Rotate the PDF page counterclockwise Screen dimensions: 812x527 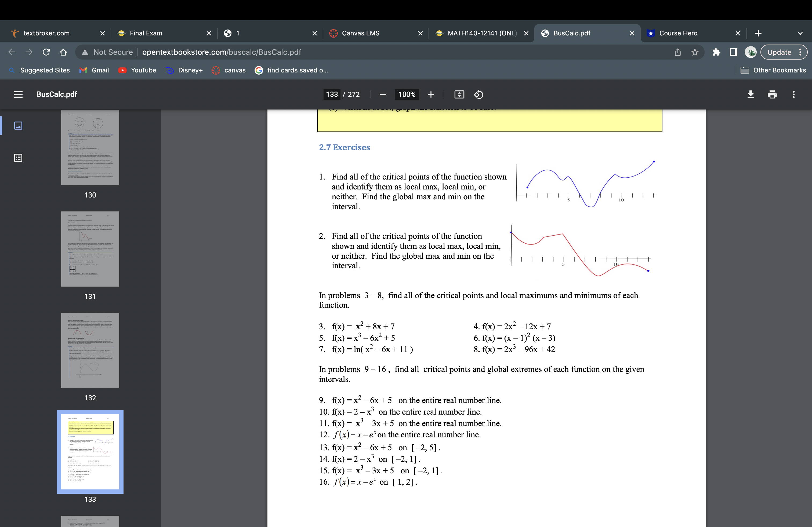tap(478, 94)
